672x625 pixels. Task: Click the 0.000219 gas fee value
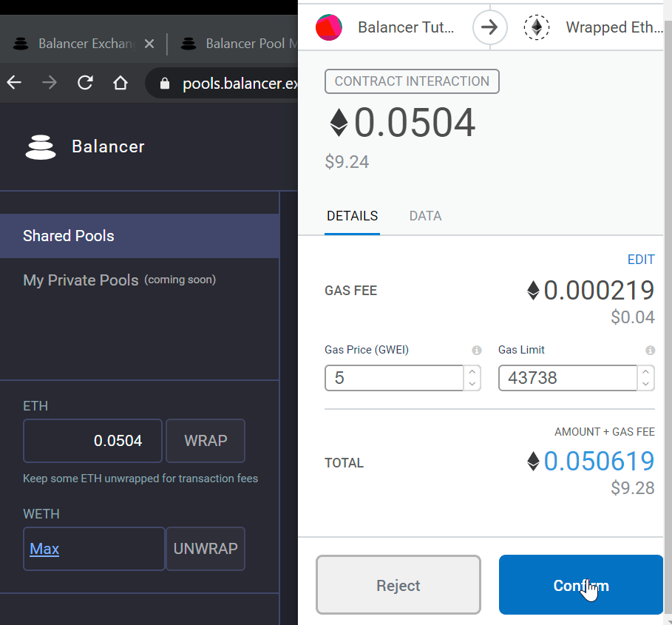599,290
